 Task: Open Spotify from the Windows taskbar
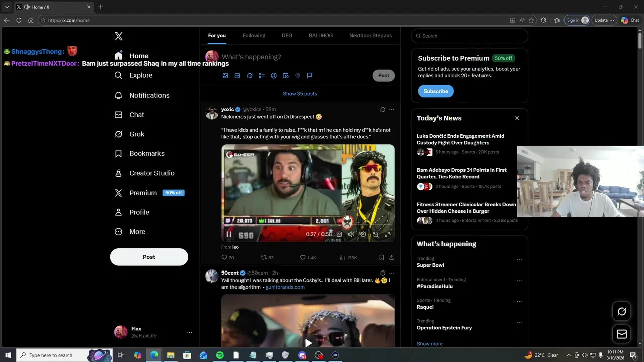coord(220,355)
